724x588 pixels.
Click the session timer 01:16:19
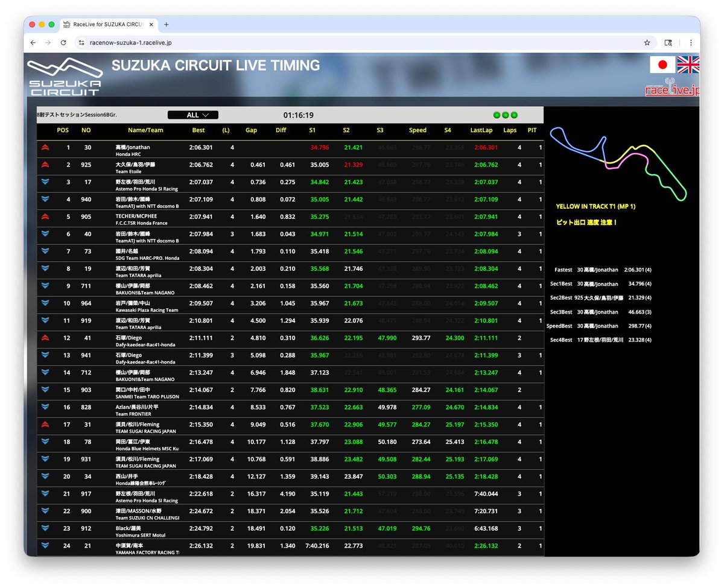click(299, 115)
